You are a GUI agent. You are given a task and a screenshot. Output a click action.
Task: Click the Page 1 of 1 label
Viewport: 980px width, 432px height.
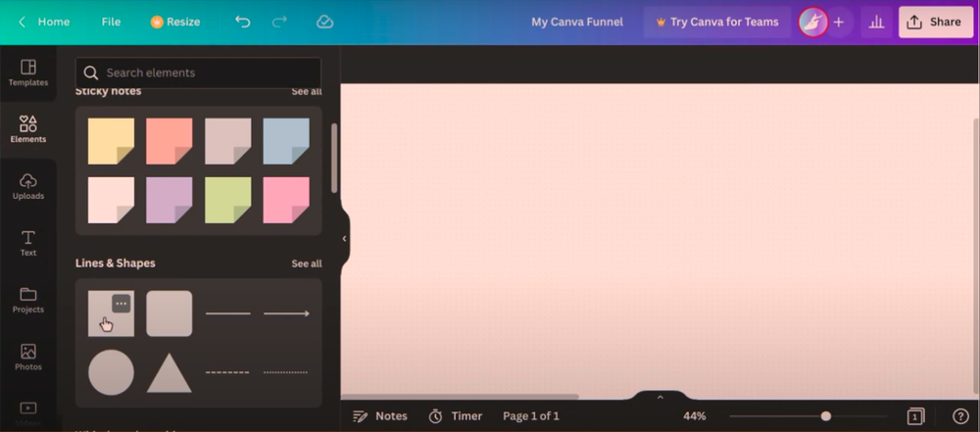pos(531,416)
